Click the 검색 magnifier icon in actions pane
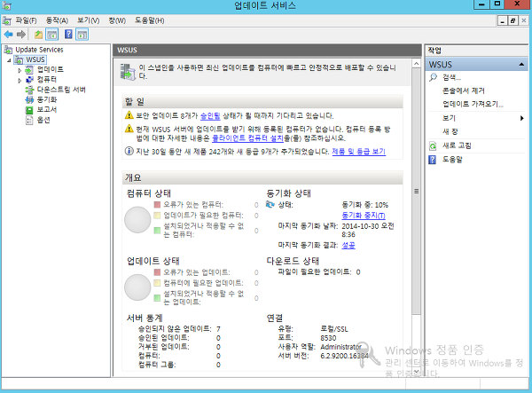532x393 pixels. (x=433, y=77)
